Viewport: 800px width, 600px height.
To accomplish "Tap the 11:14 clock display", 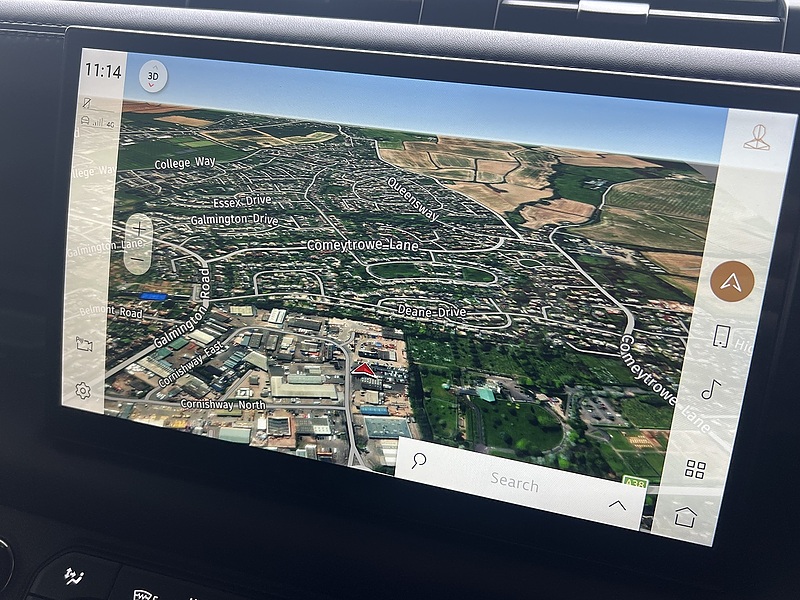I will pyautogui.click(x=102, y=71).
